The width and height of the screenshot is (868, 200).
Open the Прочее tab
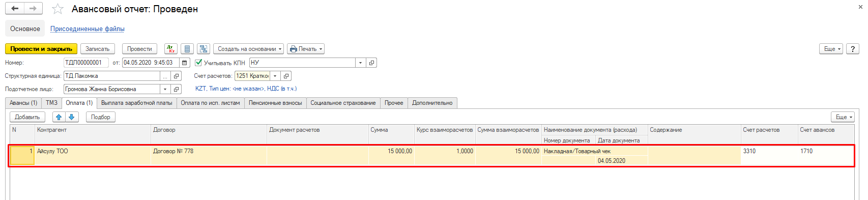(394, 103)
